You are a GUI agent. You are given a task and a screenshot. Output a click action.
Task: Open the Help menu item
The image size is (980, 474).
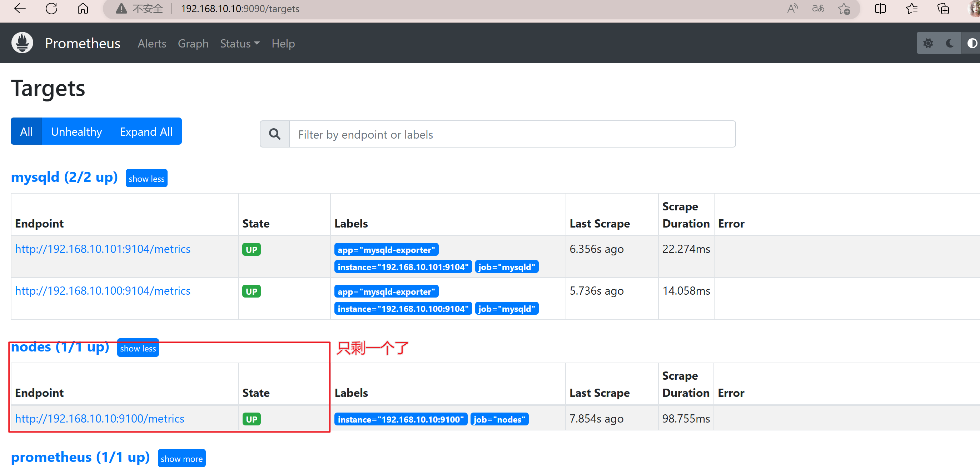click(283, 44)
